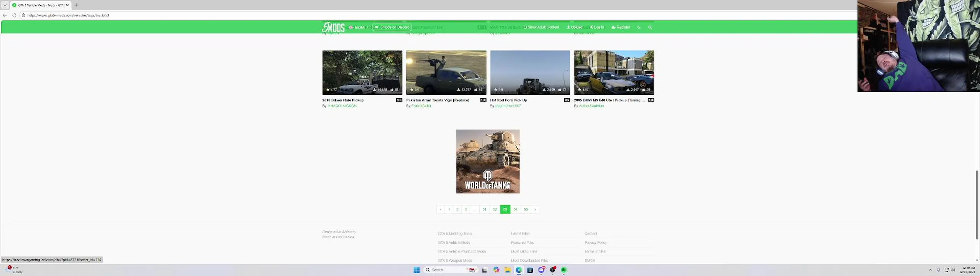The width and height of the screenshot is (980, 276).
Task: Open the Log In link
Action: pyautogui.click(x=597, y=27)
